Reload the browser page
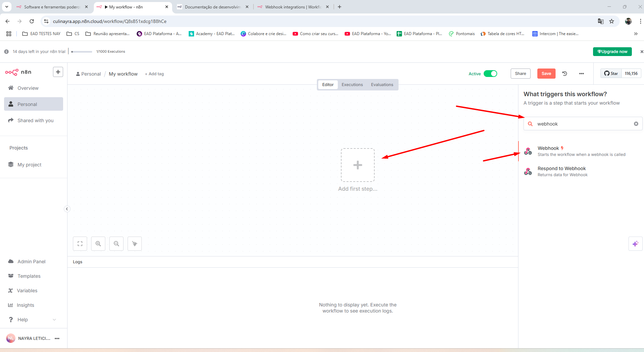Image resolution: width=644 pixels, height=352 pixels. (32, 21)
